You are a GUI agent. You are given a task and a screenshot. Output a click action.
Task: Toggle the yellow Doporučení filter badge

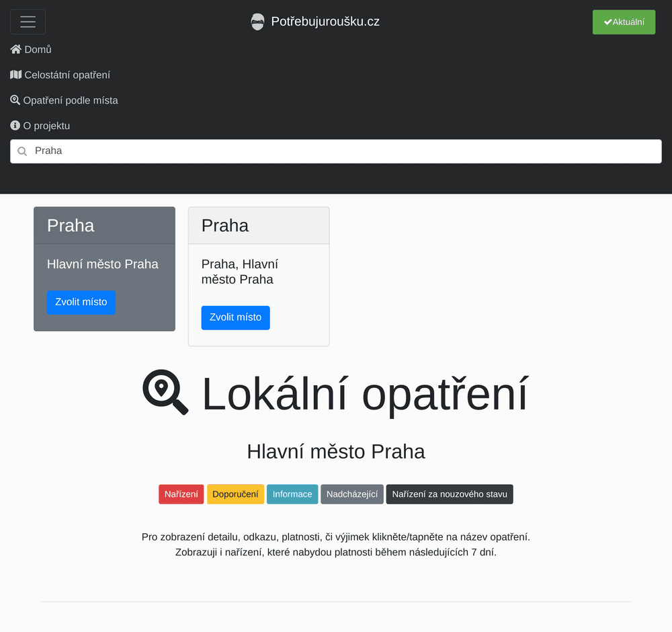235,494
